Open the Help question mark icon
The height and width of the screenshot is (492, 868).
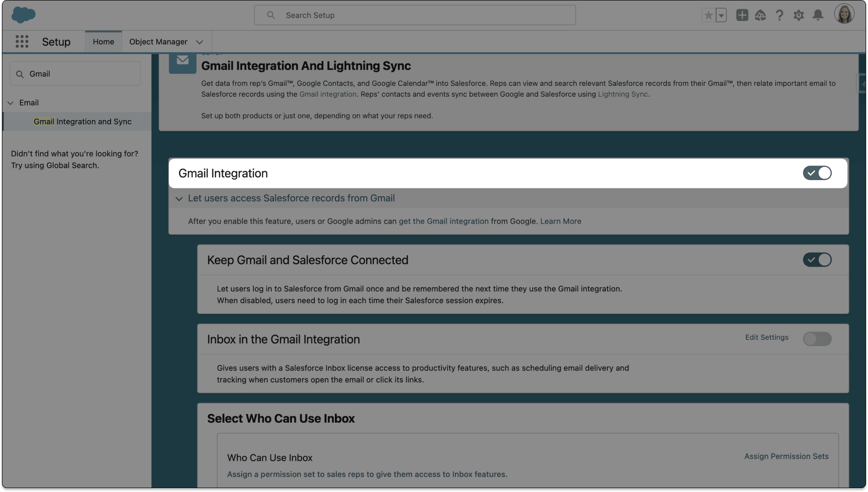pyautogui.click(x=780, y=15)
